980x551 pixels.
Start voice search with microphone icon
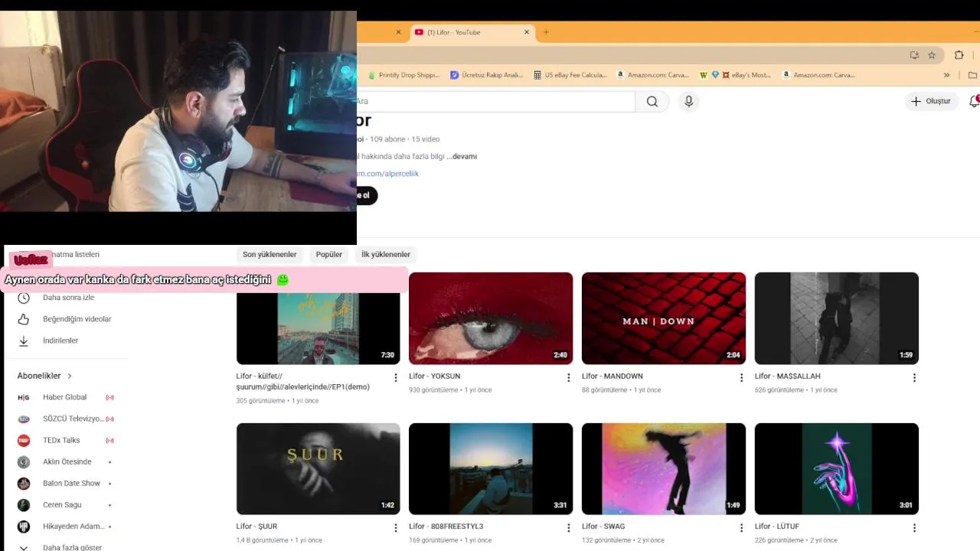click(x=688, y=101)
